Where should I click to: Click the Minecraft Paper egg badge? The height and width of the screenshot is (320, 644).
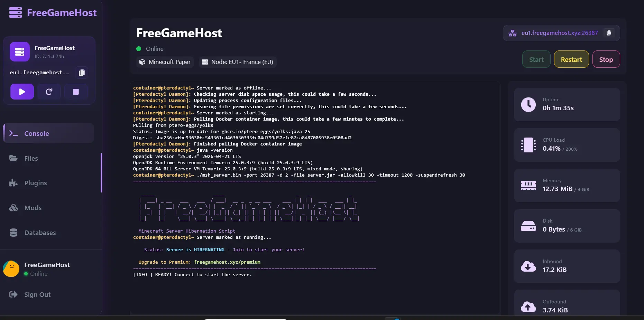click(165, 62)
